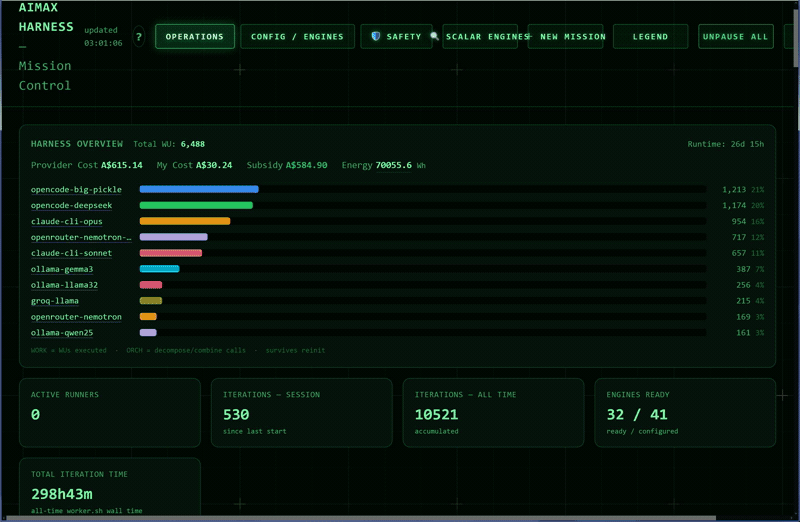Open the opencode-big-pickle engine link

click(x=76, y=189)
